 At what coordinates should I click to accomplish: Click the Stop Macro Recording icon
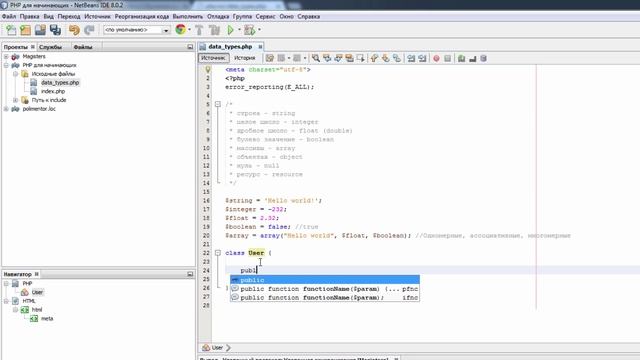tap(447, 58)
